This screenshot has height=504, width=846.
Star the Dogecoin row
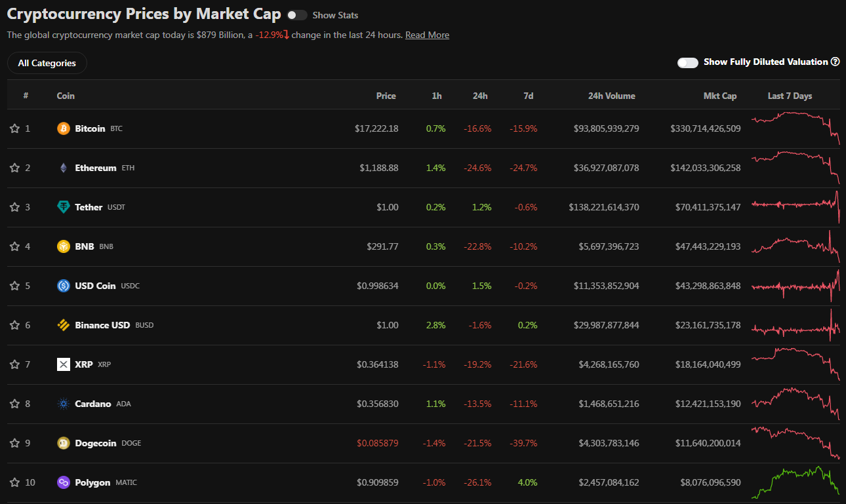(x=14, y=443)
